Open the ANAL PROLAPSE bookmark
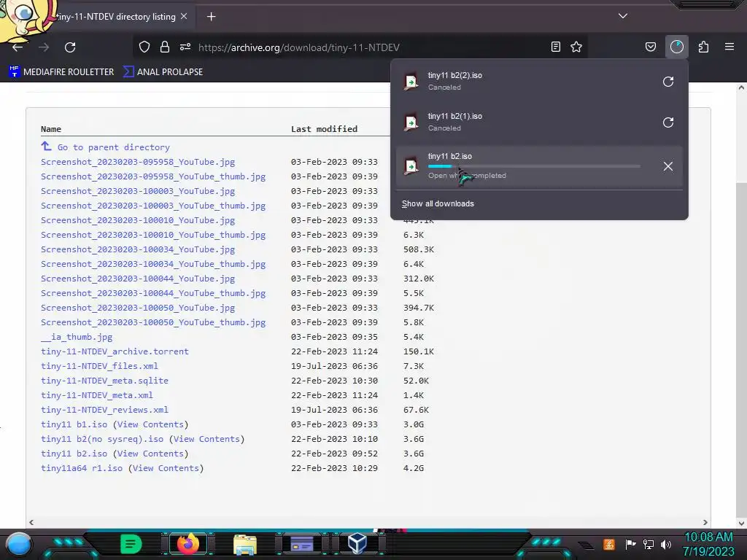This screenshot has height=560, width=747. [163, 72]
